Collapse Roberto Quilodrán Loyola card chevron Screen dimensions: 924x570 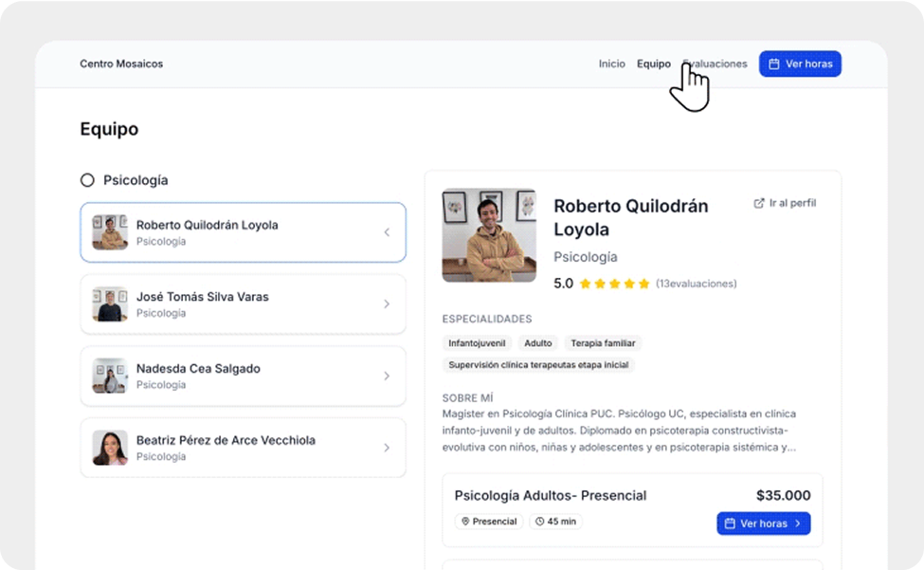pyautogui.click(x=387, y=232)
